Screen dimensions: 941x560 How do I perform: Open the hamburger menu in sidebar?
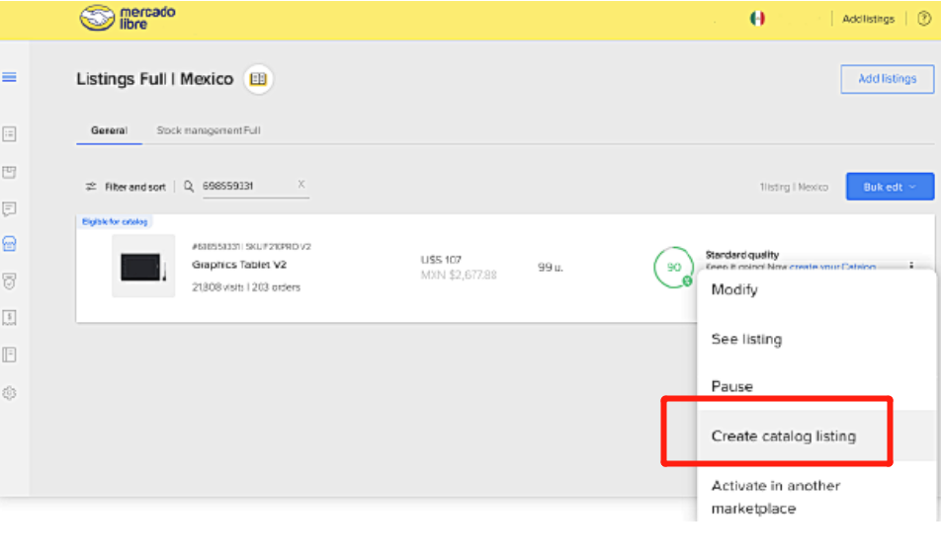(x=10, y=77)
